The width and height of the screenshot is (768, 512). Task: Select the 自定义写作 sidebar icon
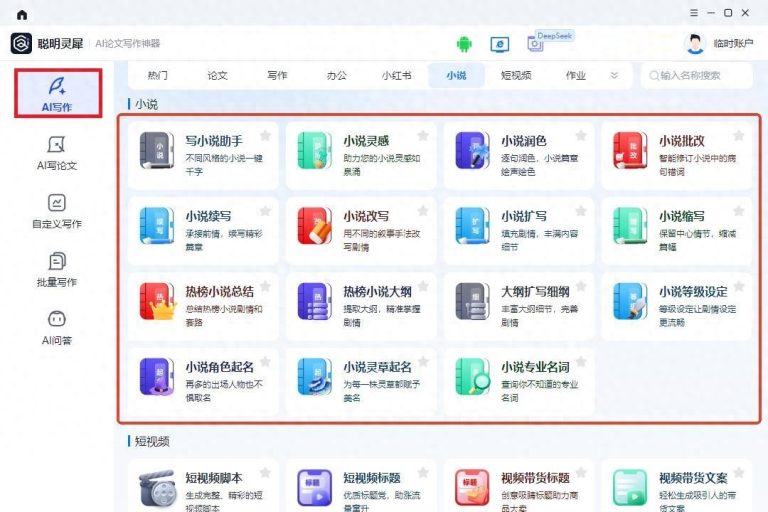[56, 204]
